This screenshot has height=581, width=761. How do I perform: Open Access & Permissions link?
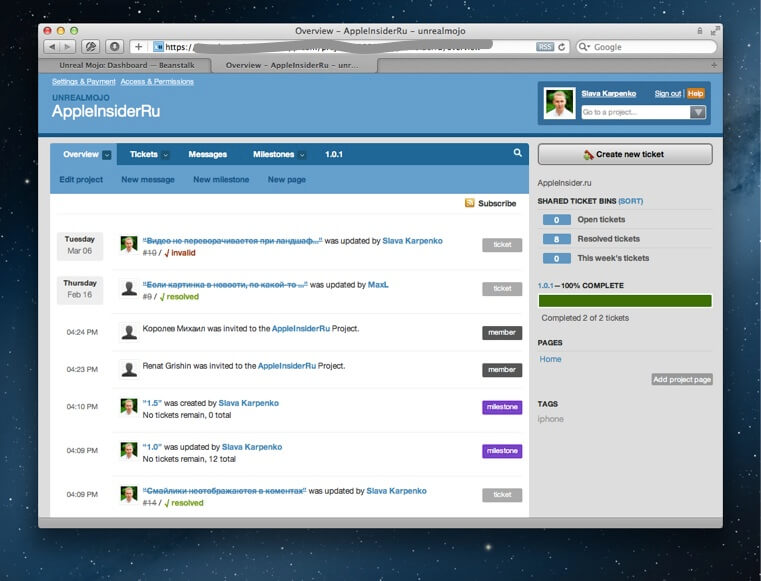click(x=157, y=82)
